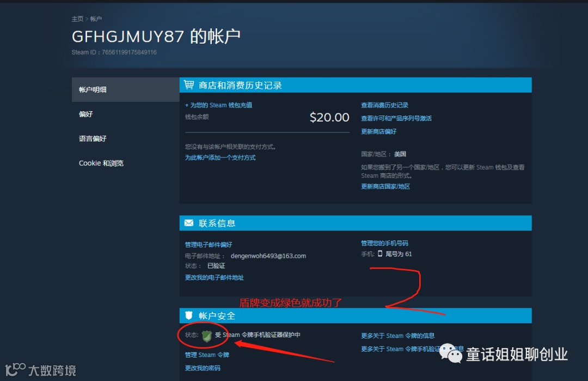This screenshot has height=381, width=588.
Task: Open 管理您的手机号码 link
Action: [x=384, y=243]
